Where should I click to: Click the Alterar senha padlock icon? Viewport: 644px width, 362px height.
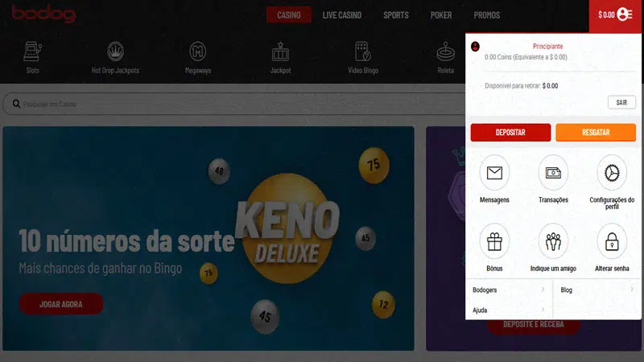(612, 241)
